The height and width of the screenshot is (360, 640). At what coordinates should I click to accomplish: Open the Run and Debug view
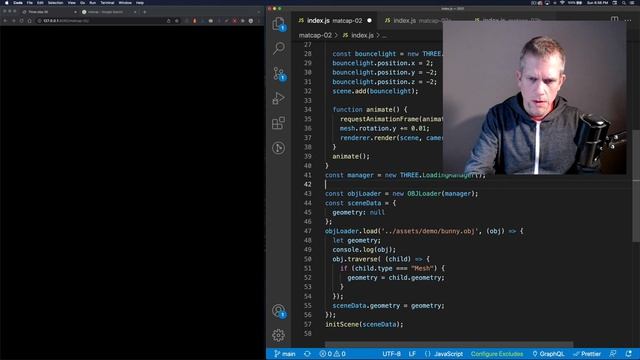(279, 98)
